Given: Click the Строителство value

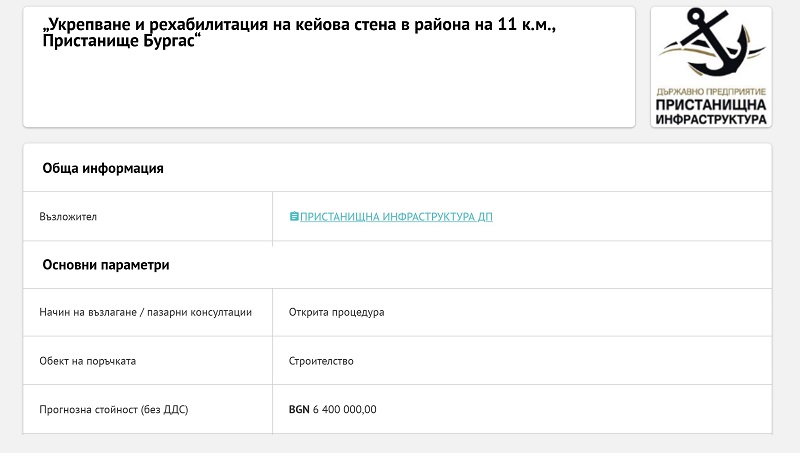Looking at the screenshot, I should [x=321, y=361].
